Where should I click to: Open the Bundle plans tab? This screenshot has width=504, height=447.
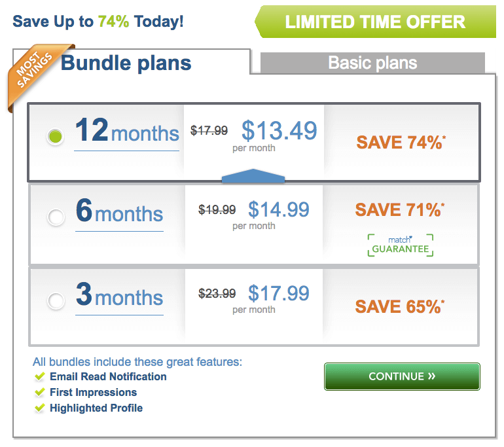pyautogui.click(x=126, y=63)
